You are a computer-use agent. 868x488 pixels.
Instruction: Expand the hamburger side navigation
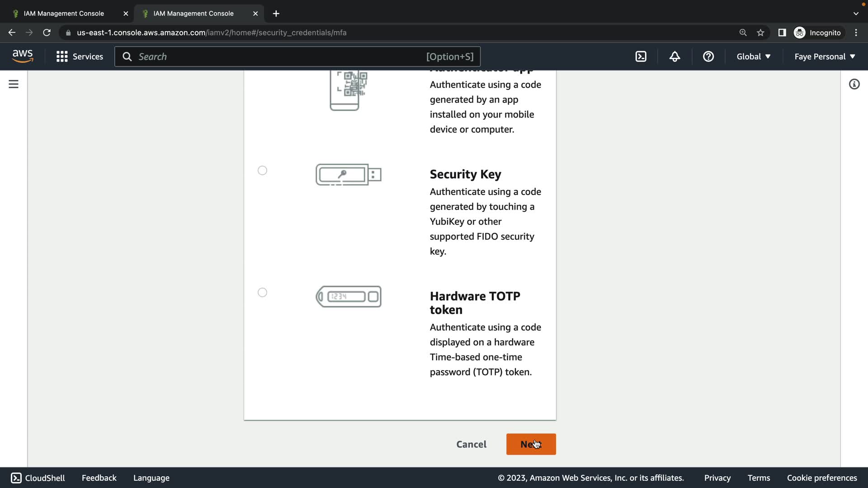[14, 84]
